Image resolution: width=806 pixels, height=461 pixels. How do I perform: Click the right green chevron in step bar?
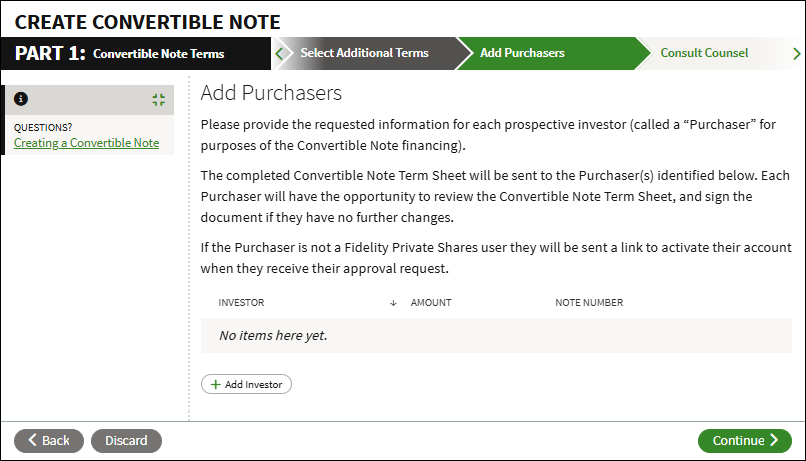pos(796,53)
